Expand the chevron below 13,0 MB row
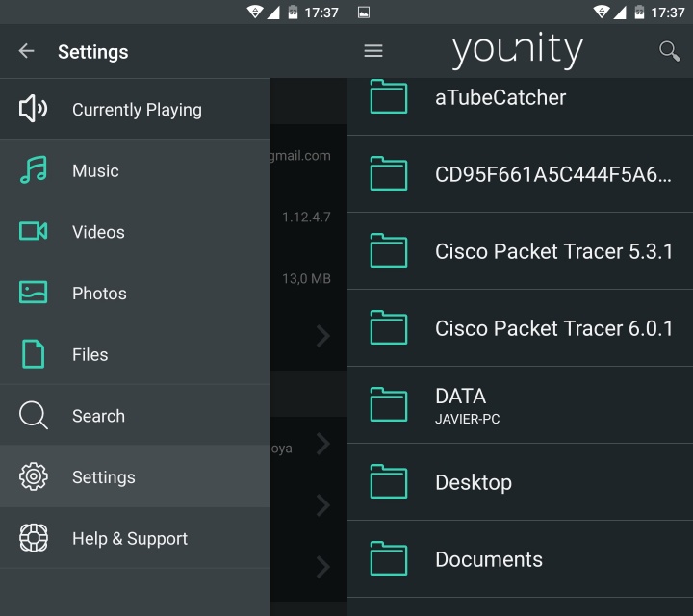 pos(323,336)
